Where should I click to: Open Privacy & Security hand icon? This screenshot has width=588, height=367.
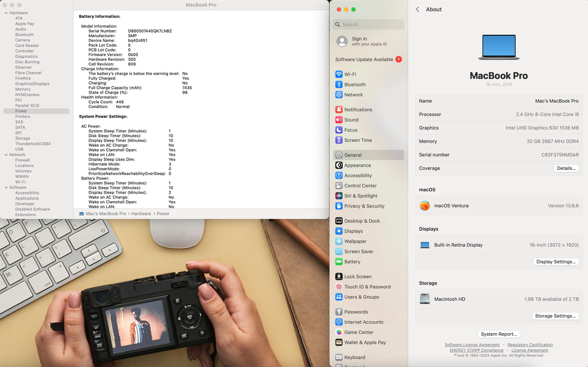[x=339, y=206]
